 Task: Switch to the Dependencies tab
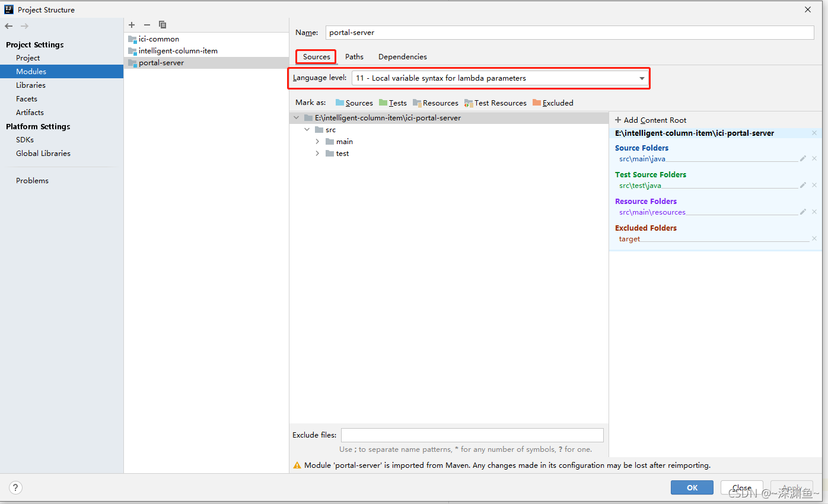tap(403, 56)
